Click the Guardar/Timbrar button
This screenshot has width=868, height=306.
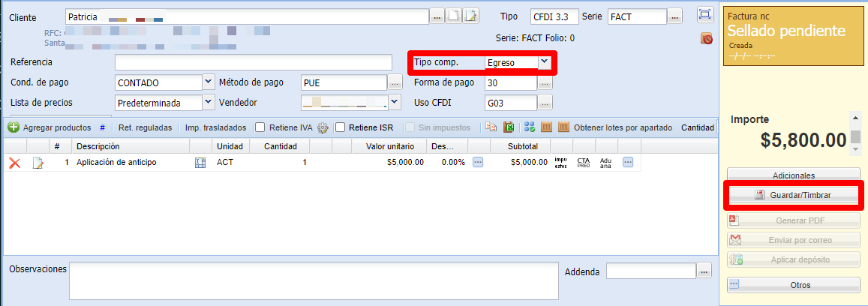(x=793, y=195)
